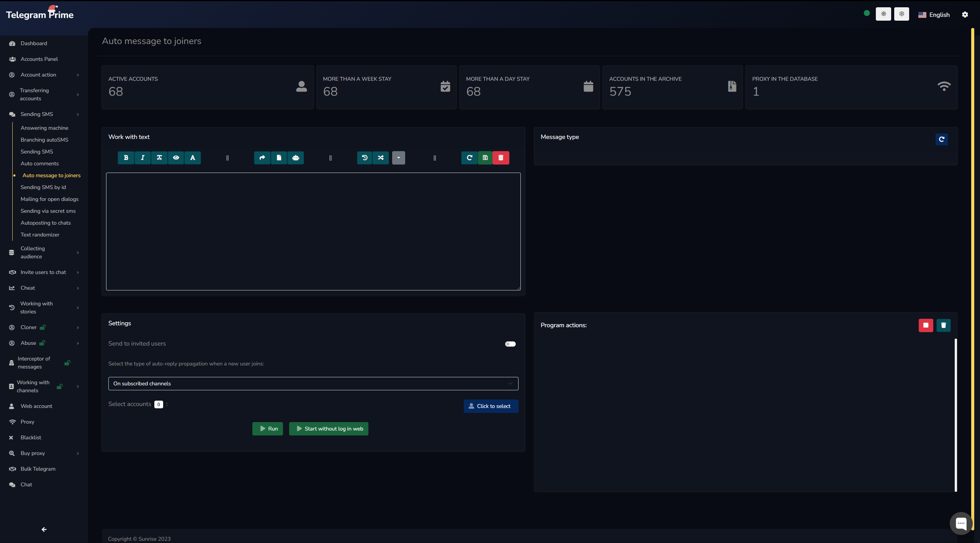The image size is (980, 543).
Task: Click the Run button
Action: click(268, 429)
